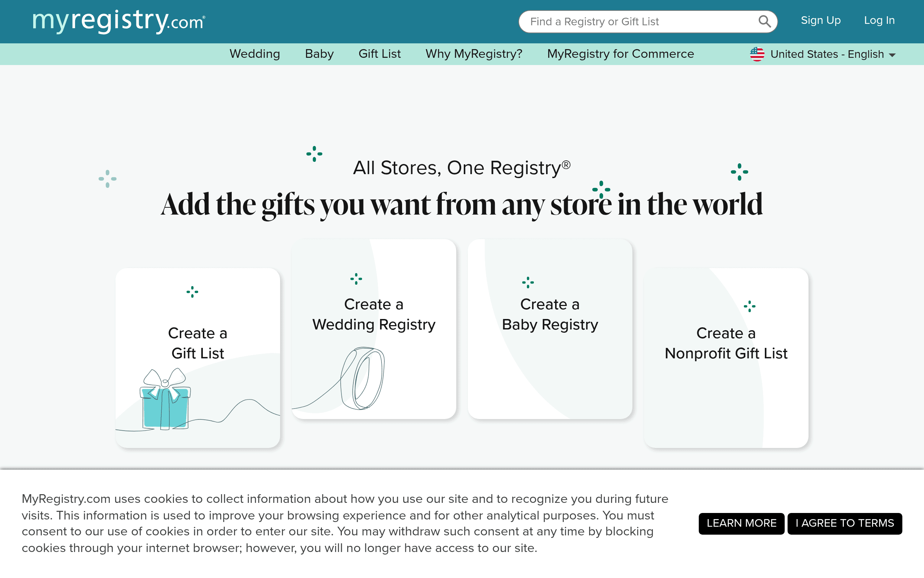The width and height of the screenshot is (924, 578).
Task: Click the All Stores, One Registry tagline
Action: (x=462, y=167)
